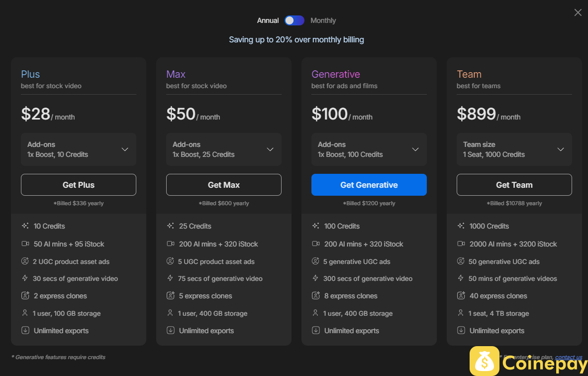Click the user icon beside 1 user, 100 GB storage
The width and height of the screenshot is (588, 376).
point(25,313)
